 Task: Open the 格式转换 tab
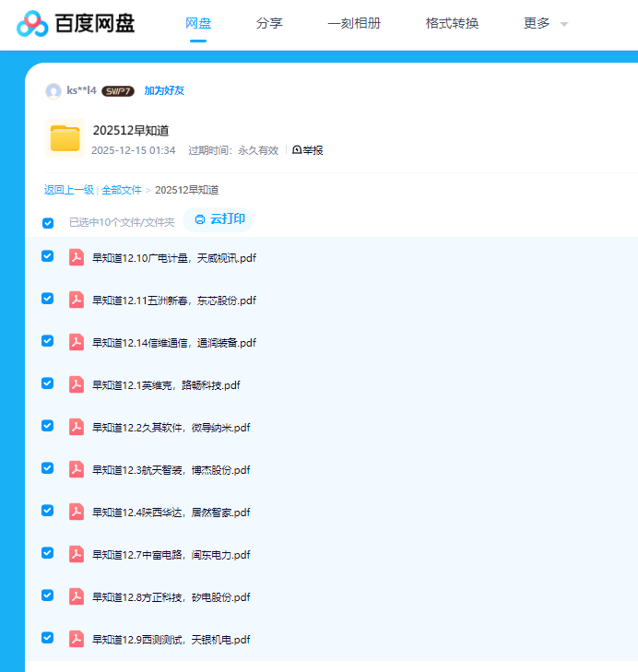click(452, 23)
